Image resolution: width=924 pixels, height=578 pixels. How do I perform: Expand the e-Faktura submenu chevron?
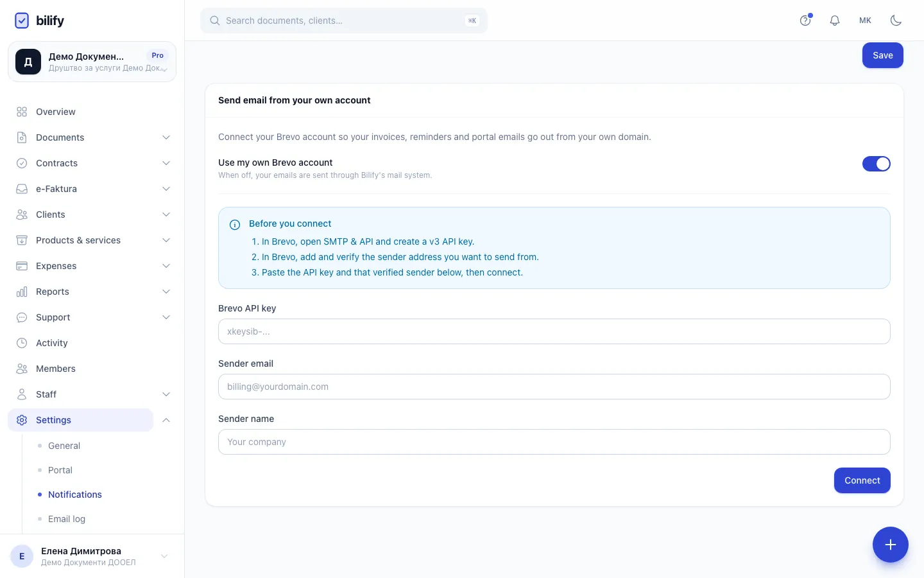pos(166,189)
